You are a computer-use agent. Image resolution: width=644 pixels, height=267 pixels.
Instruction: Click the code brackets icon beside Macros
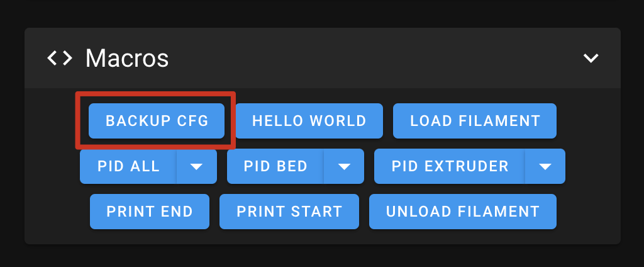(x=60, y=59)
